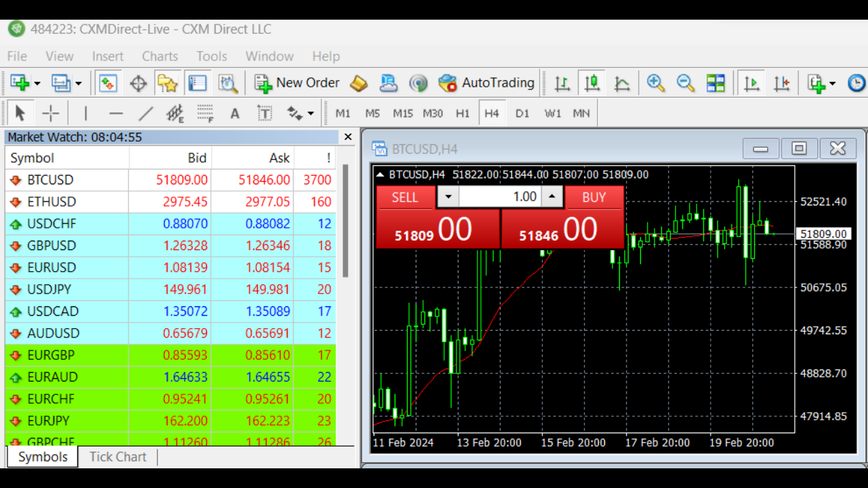Switch to the Symbols tab
Image resolution: width=868 pixels, height=488 pixels.
[x=43, y=457]
